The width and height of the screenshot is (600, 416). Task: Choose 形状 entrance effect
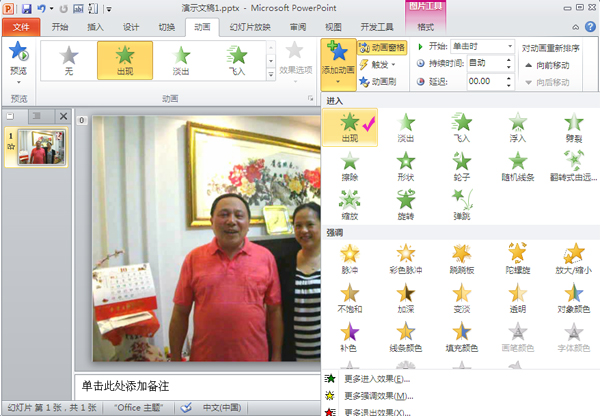[x=406, y=166]
